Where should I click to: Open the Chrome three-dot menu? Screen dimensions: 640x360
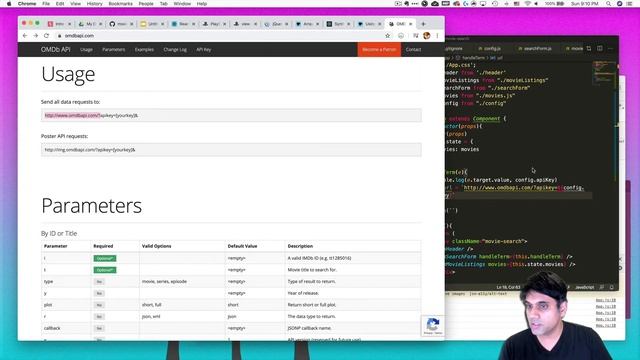coord(437,36)
